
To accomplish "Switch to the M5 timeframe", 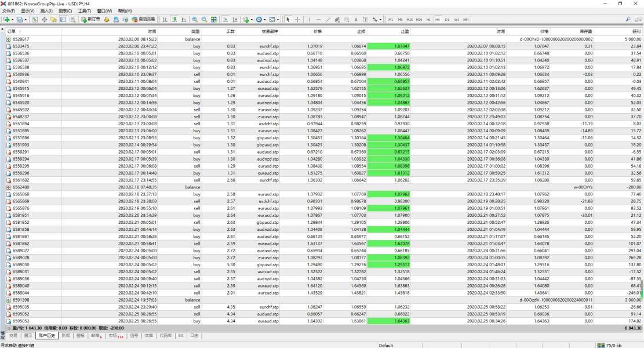I will point(400,19).
